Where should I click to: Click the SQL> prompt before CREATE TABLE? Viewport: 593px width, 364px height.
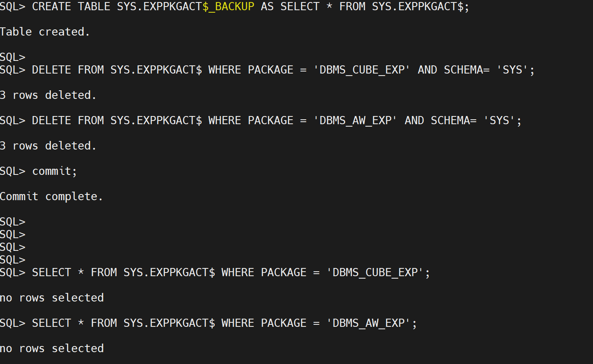[x=13, y=7]
